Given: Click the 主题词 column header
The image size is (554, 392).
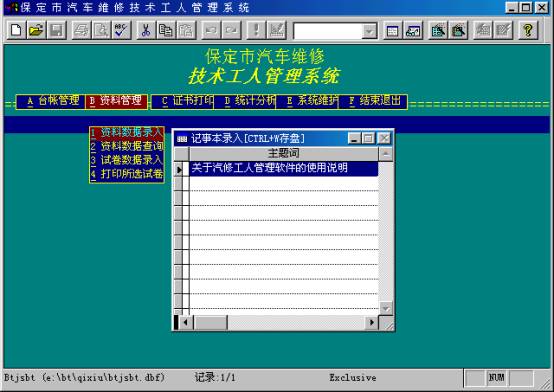Looking at the screenshot, I should tap(284, 154).
